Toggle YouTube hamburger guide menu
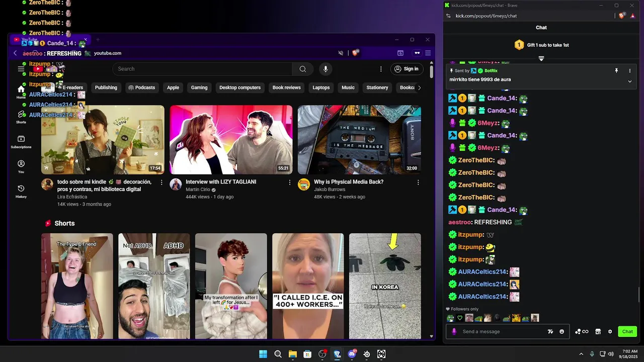The height and width of the screenshot is (362, 644). click(x=21, y=69)
